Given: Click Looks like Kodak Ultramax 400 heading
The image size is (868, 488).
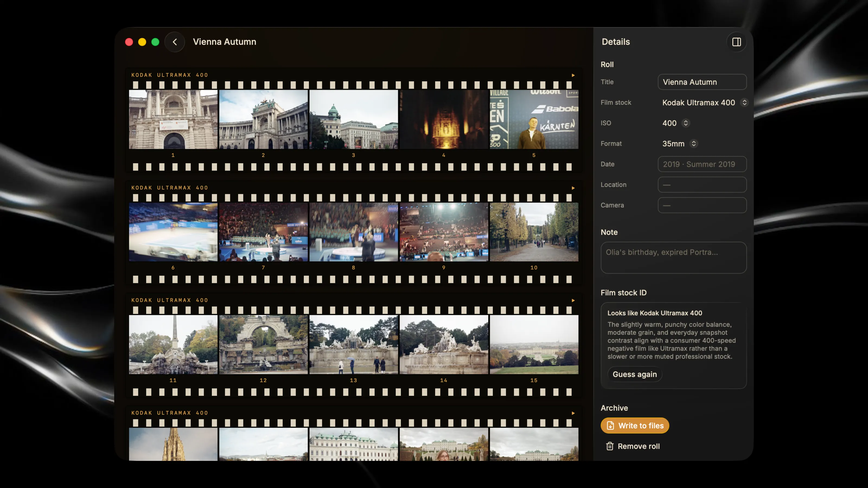Looking at the screenshot, I should click(x=655, y=313).
